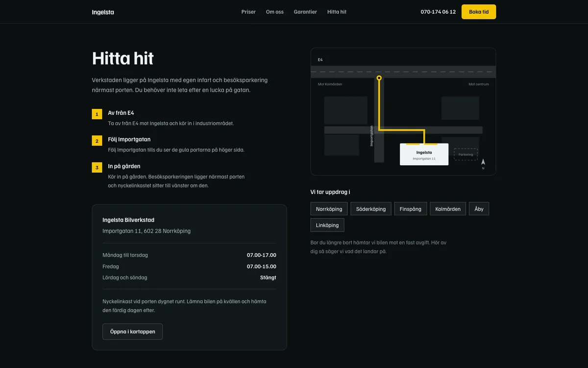Image resolution: width=588 pixels, height=368 pixels.
Task: Click the north compass arrow on map
Action: click(x=483, y=162)
